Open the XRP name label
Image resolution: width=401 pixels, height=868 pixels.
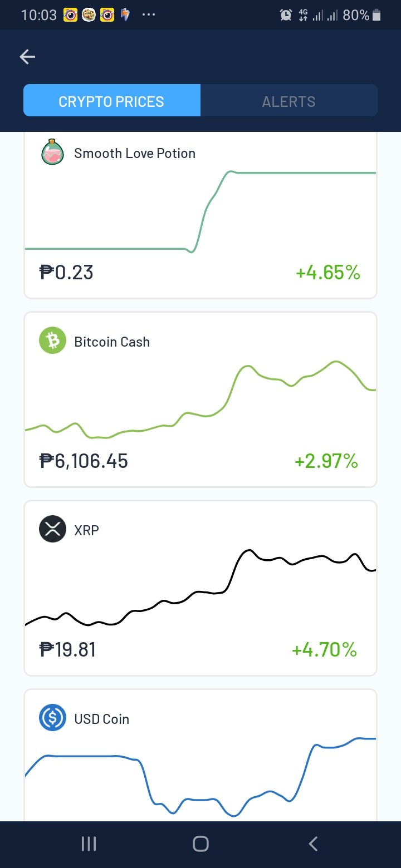click(x=86, y=530)
